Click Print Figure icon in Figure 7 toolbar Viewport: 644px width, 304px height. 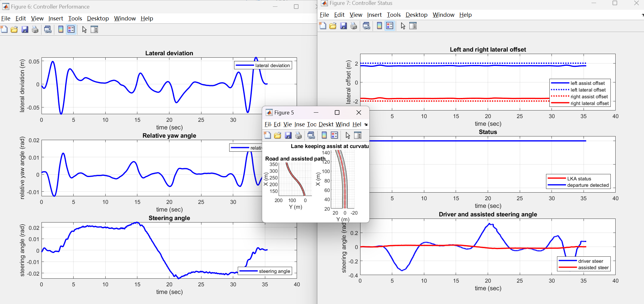pos(354,26)
